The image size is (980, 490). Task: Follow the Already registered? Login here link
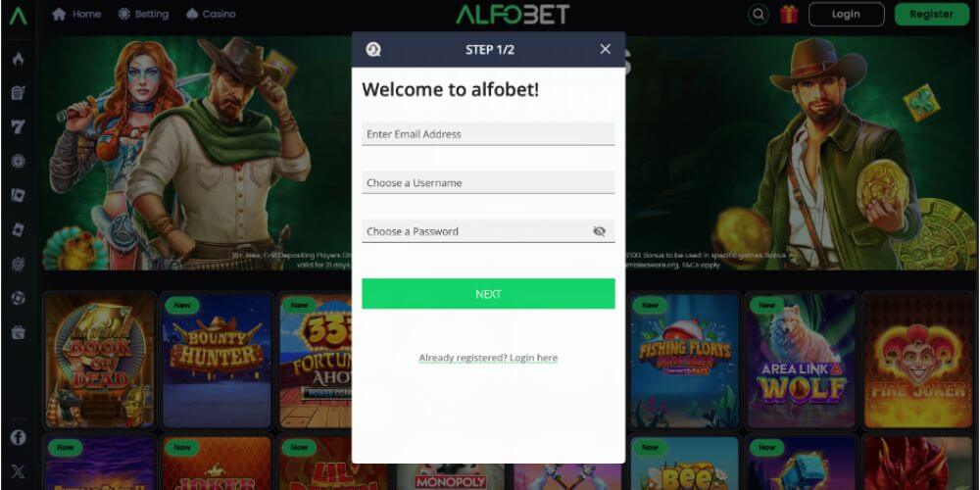[488, 358]
